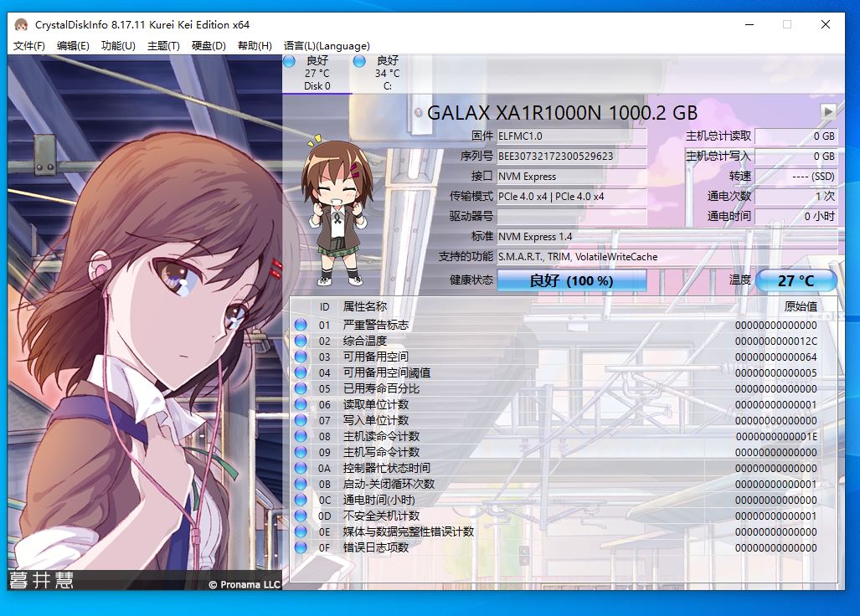Open the 文件(F) menu
Screen dimensions: 860x616
point(28,46)
